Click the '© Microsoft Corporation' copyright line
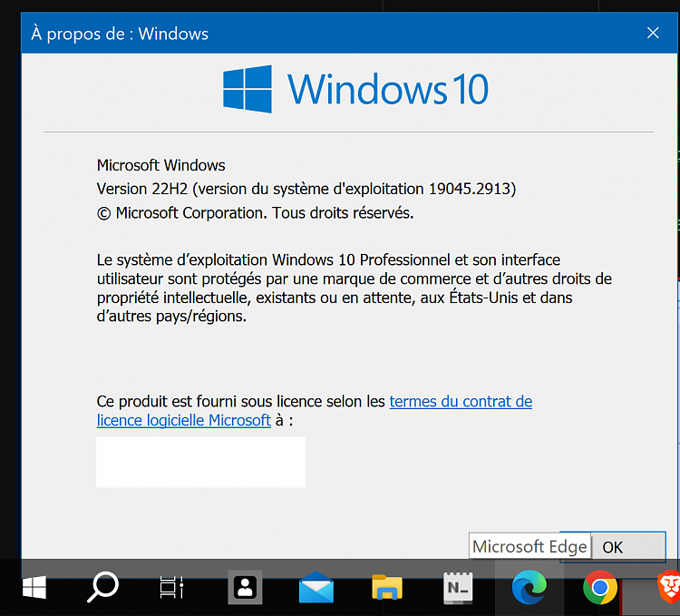Image resolution: width=680 pixels, height=616 pixels. pos(255,213)
